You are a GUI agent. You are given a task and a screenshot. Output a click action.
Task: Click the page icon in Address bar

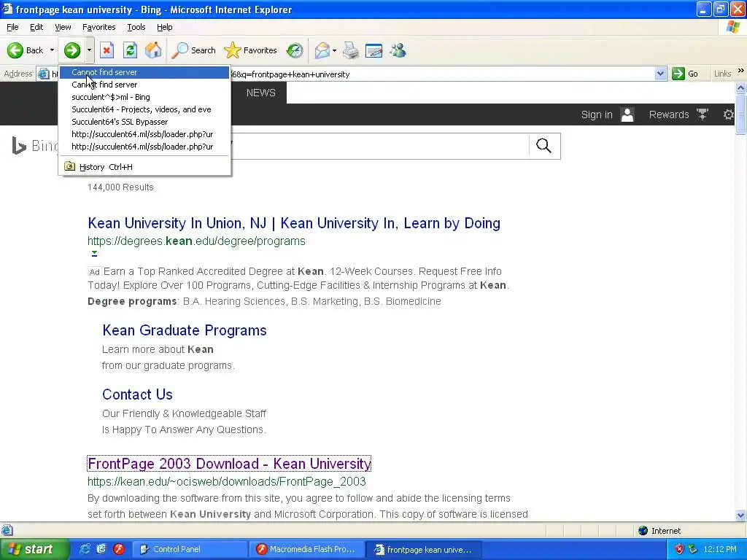[43, 74]
